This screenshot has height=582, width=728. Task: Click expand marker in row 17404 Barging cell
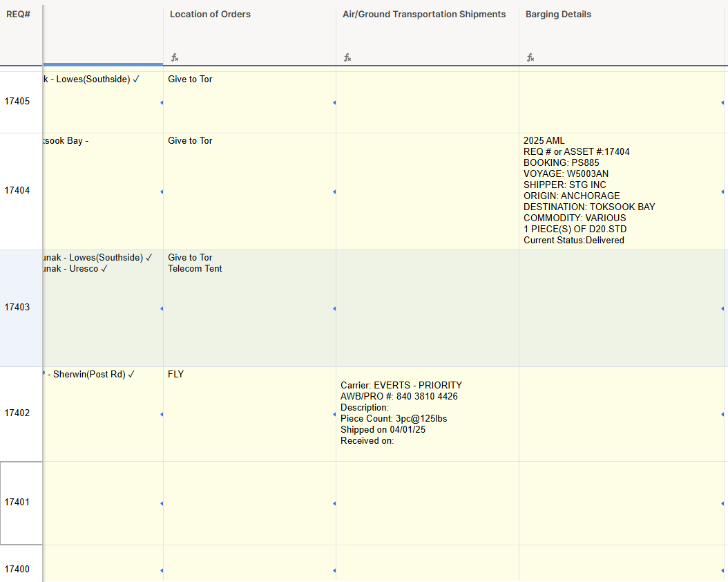pyautogui.click(x=722, y=192)
